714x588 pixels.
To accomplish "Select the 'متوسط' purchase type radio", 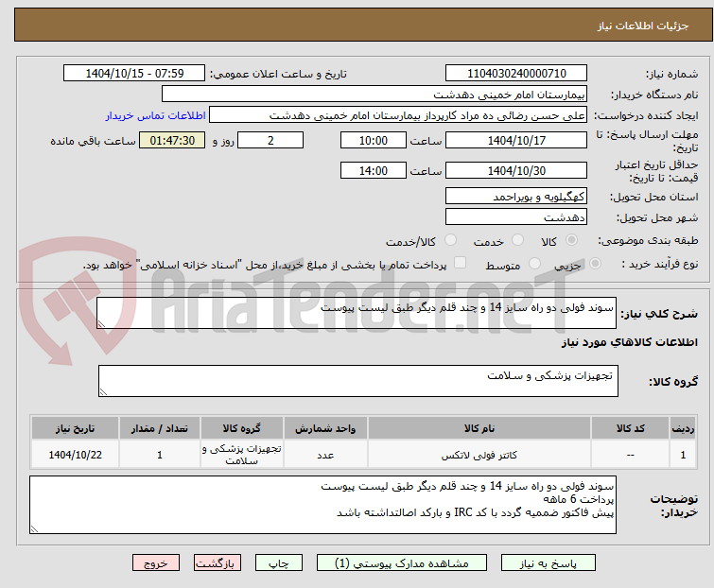I will tap(534, 264).
